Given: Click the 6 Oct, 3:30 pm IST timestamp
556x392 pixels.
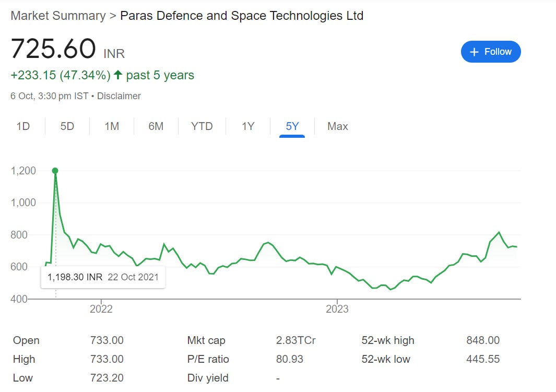Looking at the screenshot, I should [49, 96].
